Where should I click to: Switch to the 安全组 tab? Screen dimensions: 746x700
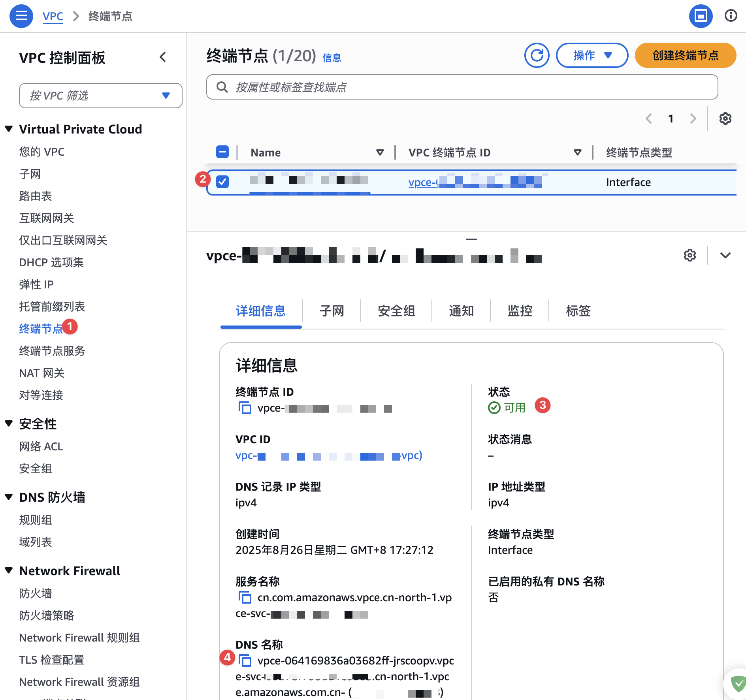396,311
